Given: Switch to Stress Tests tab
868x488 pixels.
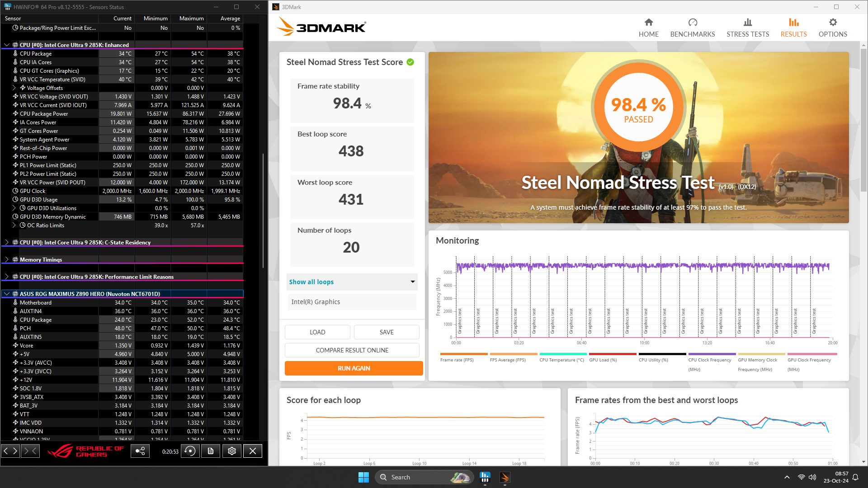Looking at the screenshot, I should click(747, 28).
